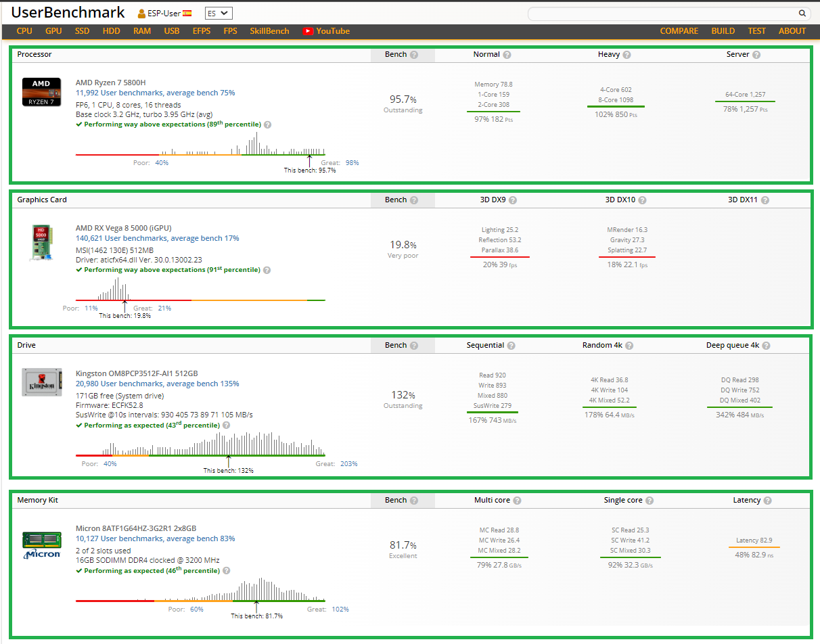Go to the TEST page
Image resolution: width=820 pixels, height=644 pixels.
click(x=757, y=31)
